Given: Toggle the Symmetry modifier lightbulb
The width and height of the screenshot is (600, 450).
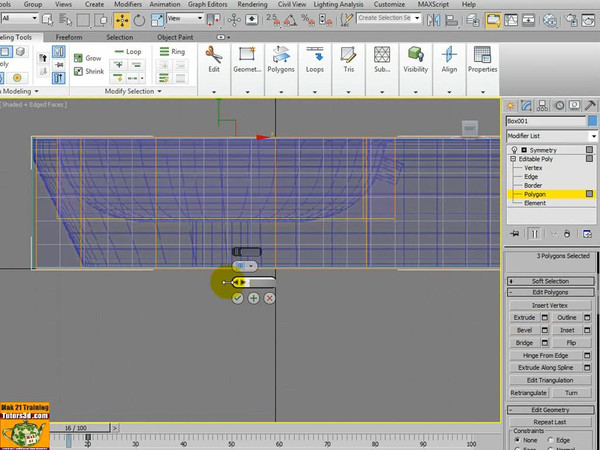Looking at the screenshot, I should click(x=515, y=150).
